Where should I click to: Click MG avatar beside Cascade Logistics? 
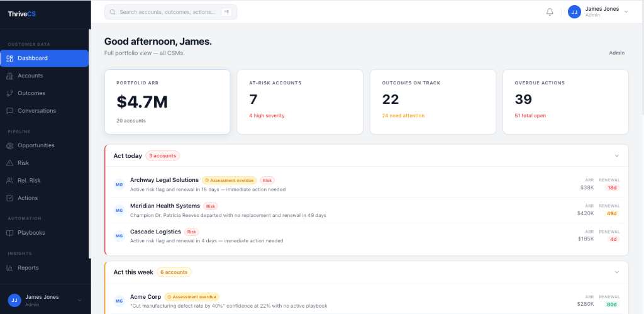119,236
